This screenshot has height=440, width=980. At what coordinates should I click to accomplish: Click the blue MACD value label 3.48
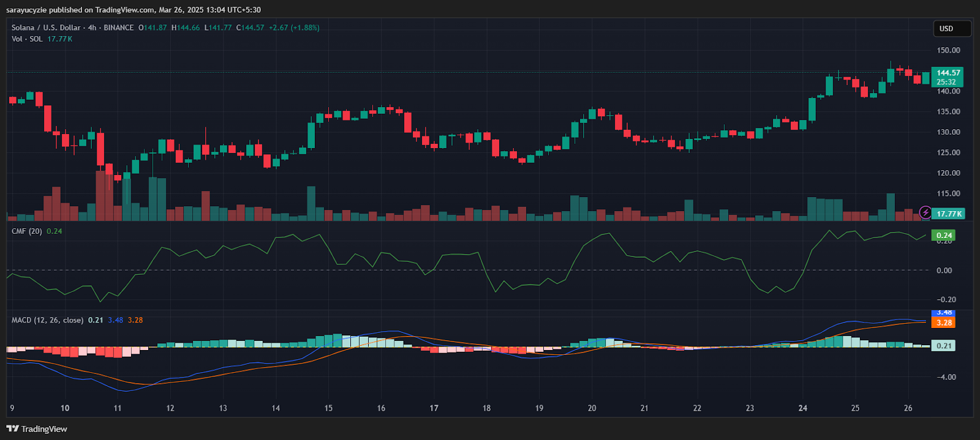[x=944, y=313]
